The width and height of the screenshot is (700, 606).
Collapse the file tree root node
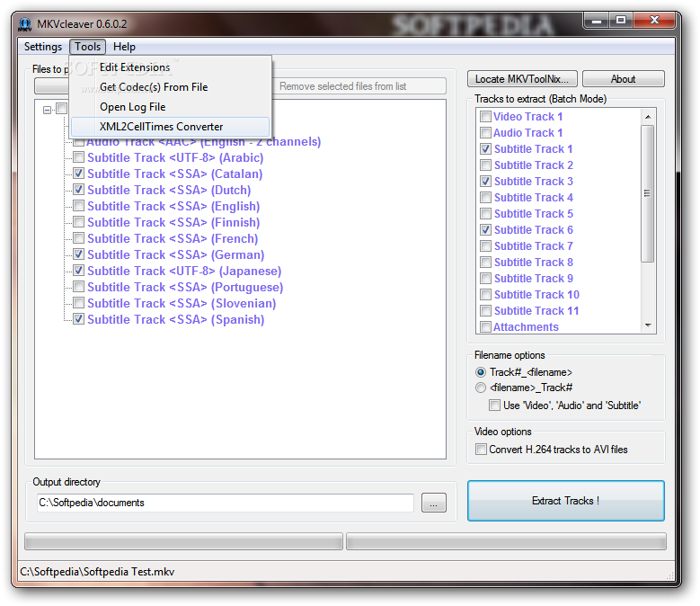click(47, 110)
